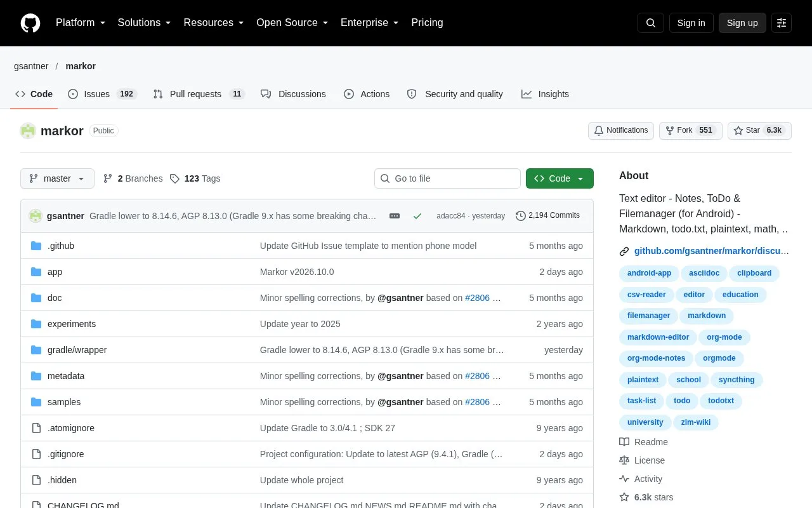View repository Activity
The height and width of the screenshot is (508, 812).
(x=641, y=479)
